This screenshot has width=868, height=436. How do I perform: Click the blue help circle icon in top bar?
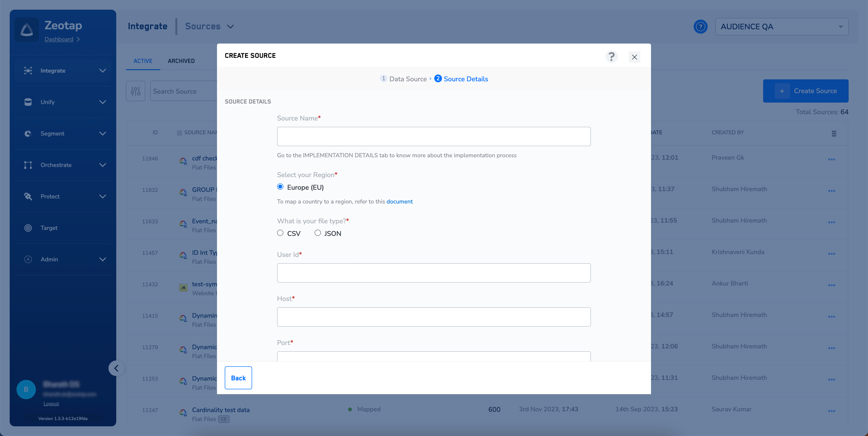tap(700, 27)
